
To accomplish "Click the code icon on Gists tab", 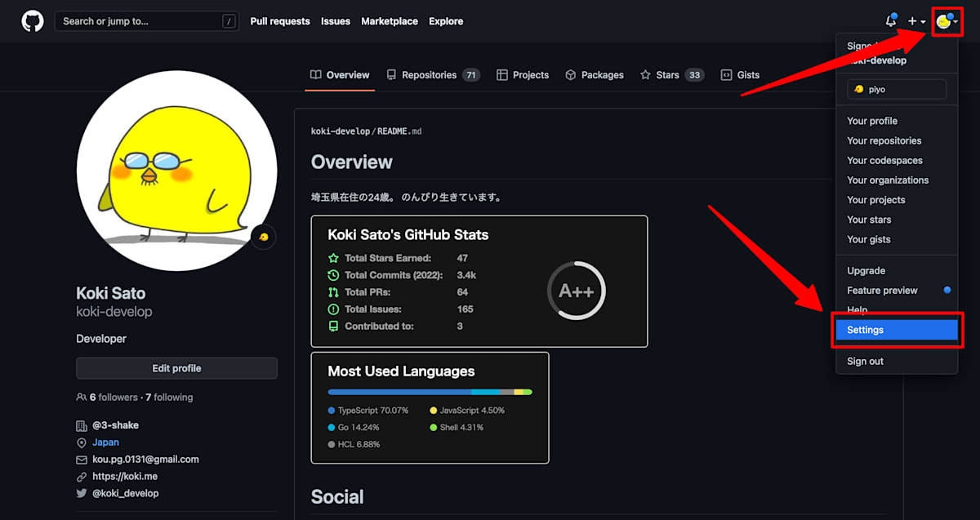I will 726,75.
